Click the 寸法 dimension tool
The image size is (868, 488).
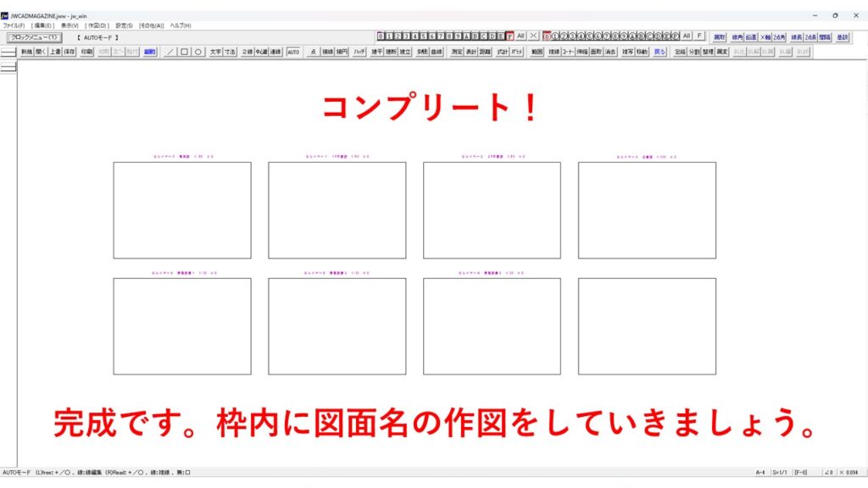click(x=230, y=52)
